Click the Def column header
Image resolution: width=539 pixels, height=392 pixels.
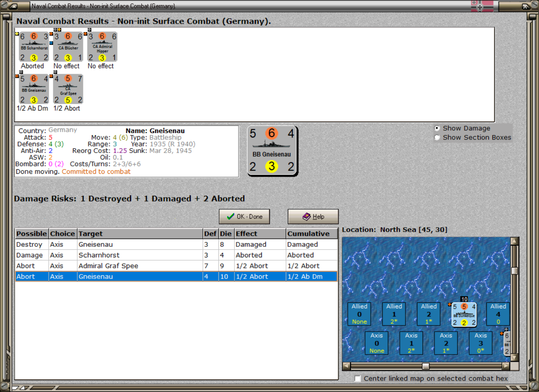(x=211, y=234)
